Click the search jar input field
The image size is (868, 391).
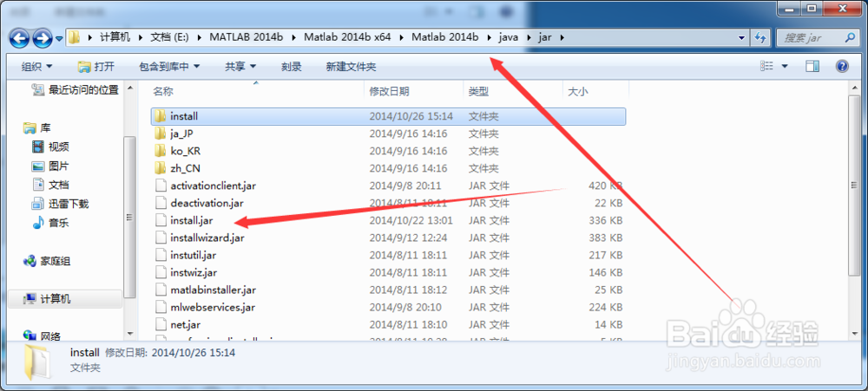click(x=811, y=37)
